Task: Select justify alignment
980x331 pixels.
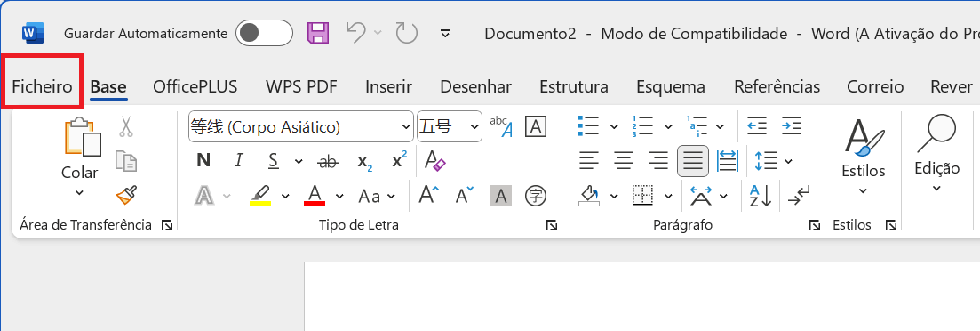Action: tap(693, 161)
